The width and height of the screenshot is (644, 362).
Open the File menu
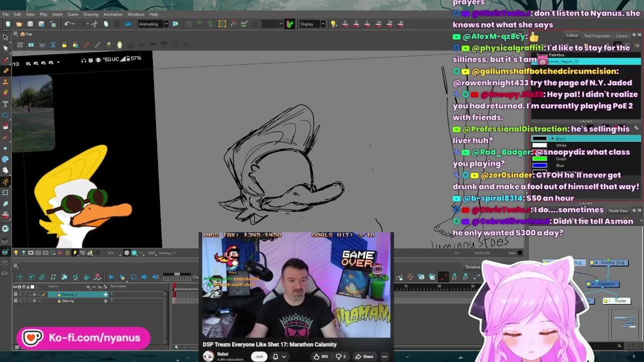(x=6, y=14)
